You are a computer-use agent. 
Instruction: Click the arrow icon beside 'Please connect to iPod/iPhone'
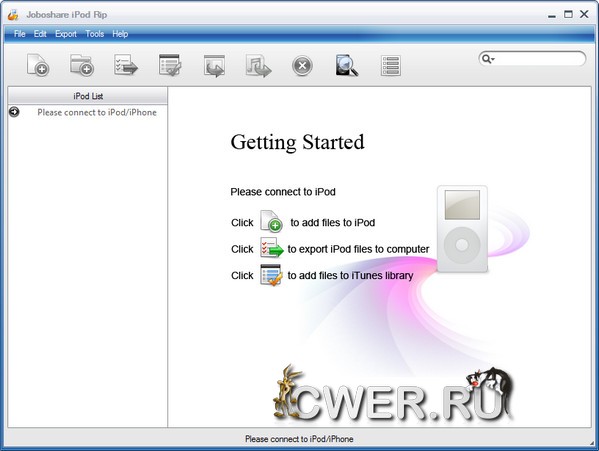coord(14,112)
